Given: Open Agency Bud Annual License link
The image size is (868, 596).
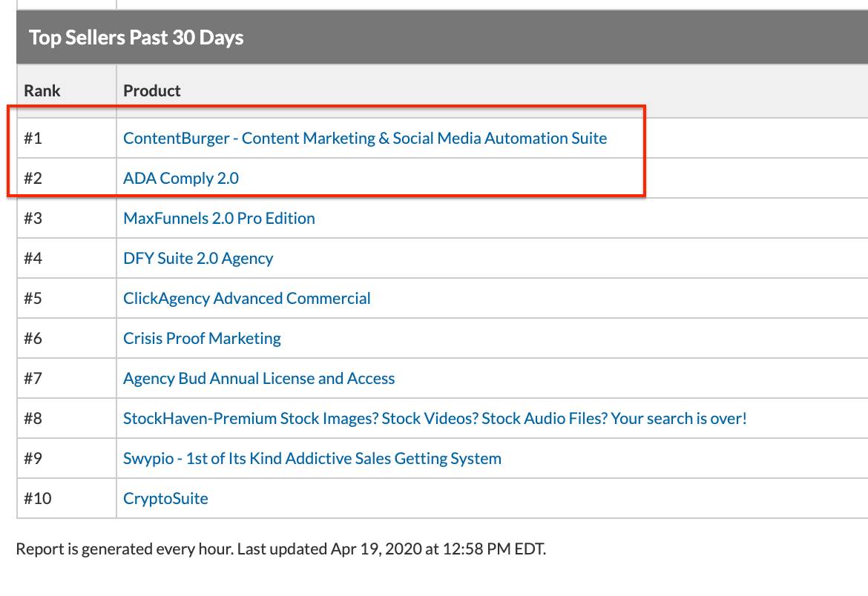Looking at the screenshot, I should tap(259, 378).
